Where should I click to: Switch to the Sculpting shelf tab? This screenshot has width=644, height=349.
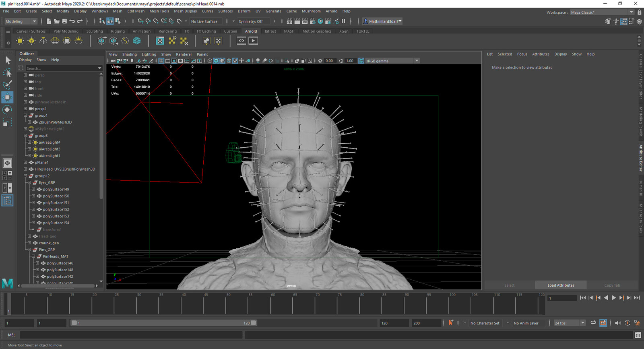pyautogui.click(x=95, y=31)
